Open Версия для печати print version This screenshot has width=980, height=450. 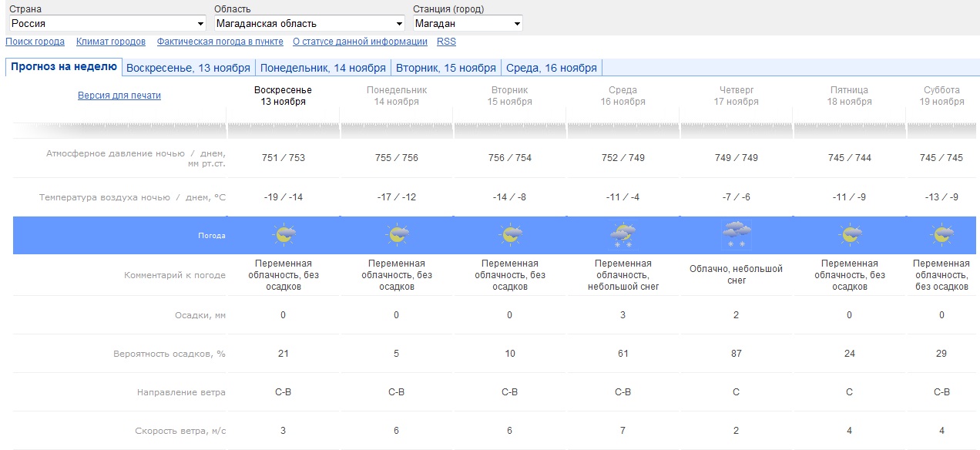point(119,96)
